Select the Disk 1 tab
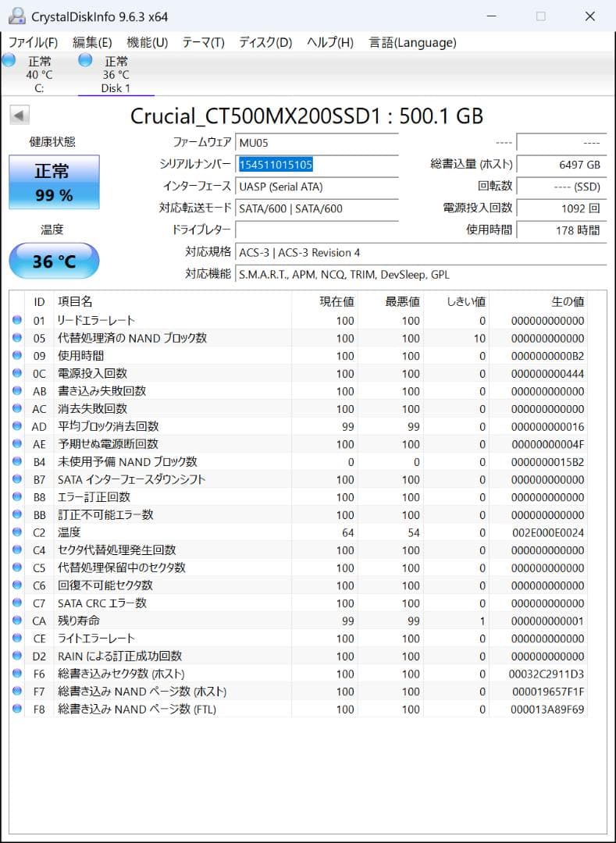Image resolution: width=616 pixels, height=843 pixels. point(116,74)
